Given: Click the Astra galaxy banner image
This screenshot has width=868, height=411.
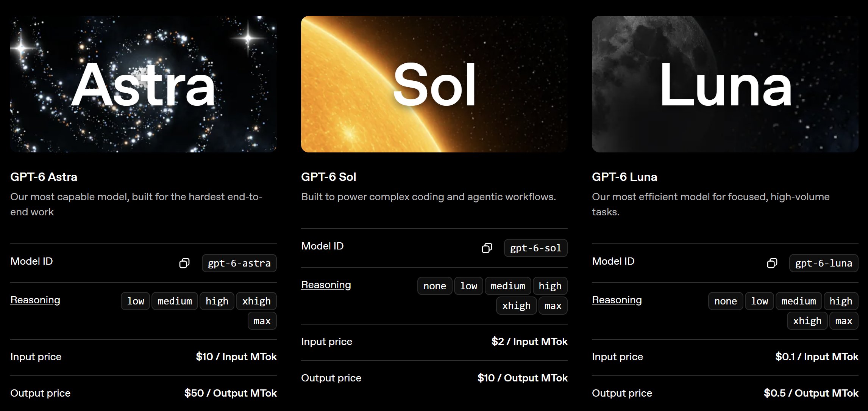Looking at the screenshot, I should 144,84.
